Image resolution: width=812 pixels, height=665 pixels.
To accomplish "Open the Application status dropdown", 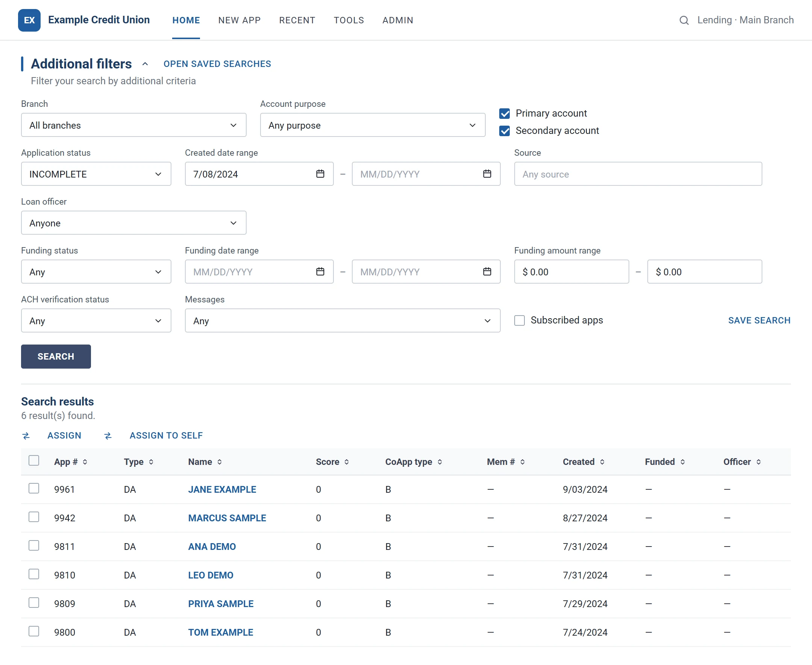I will click(96, 174).
